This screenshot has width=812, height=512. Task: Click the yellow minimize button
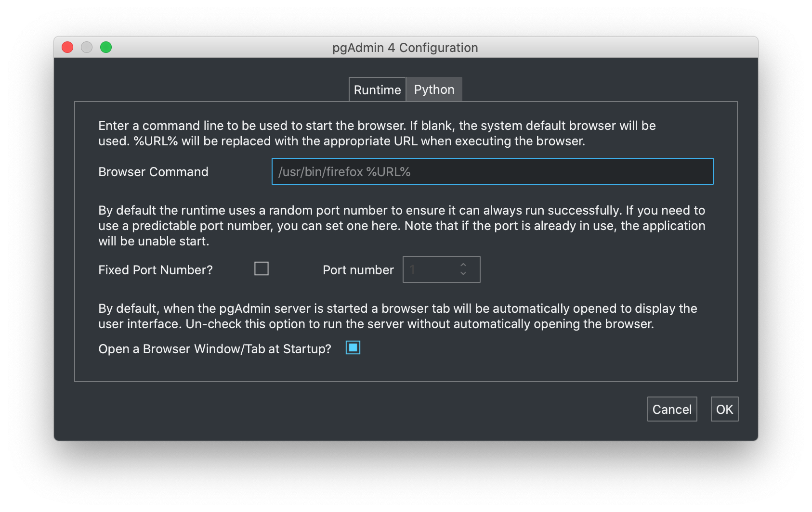(x=87, y=47)
